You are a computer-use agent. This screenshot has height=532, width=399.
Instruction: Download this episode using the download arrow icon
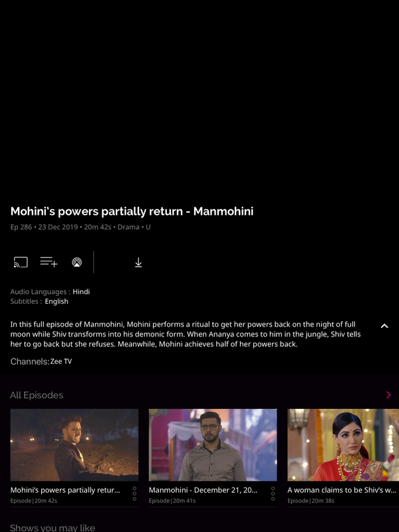pyautogui.click(x=138, y=262)
